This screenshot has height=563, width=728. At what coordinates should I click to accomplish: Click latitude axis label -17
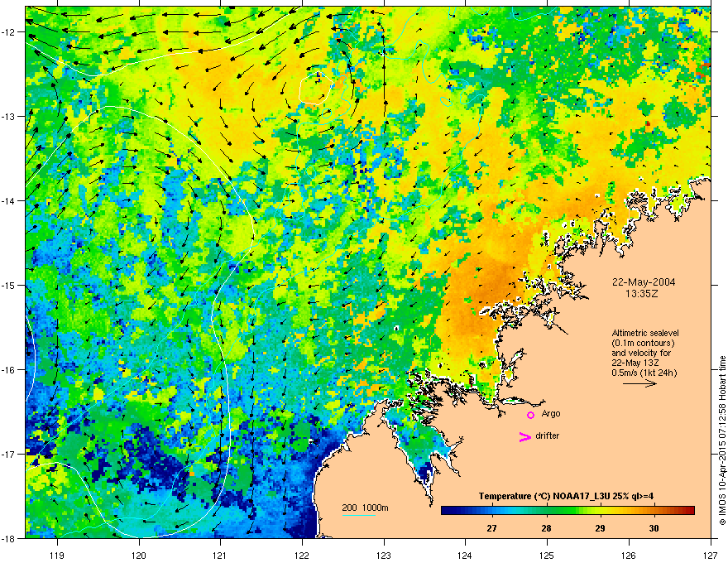point(10,454)
